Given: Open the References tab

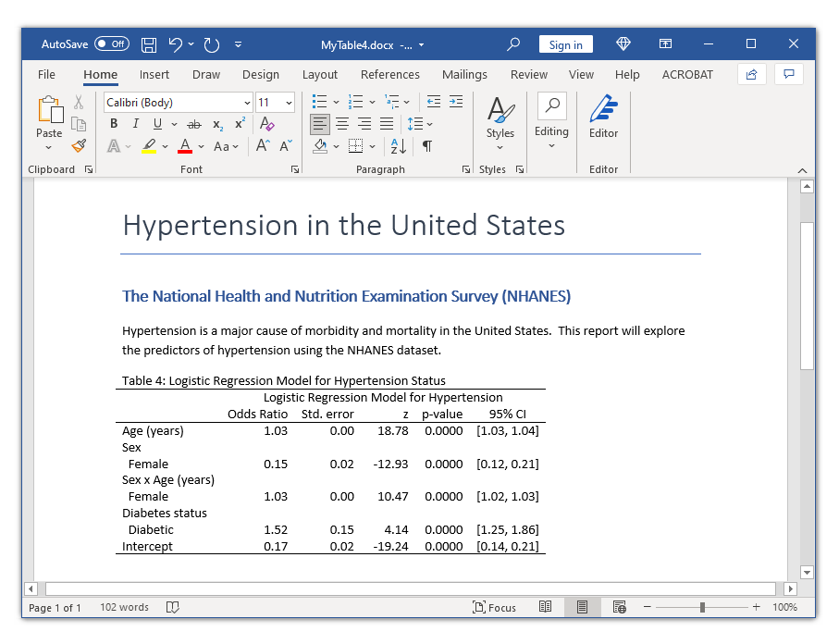Looking at the screenshot, I should [x=389, y=75].
